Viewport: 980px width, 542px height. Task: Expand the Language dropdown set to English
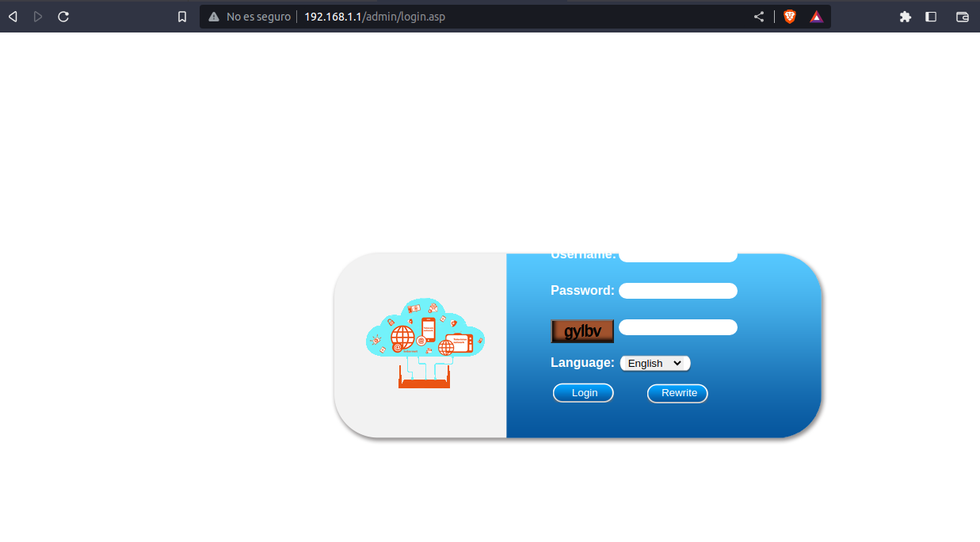pyautogui.click(x=655, y=363)
